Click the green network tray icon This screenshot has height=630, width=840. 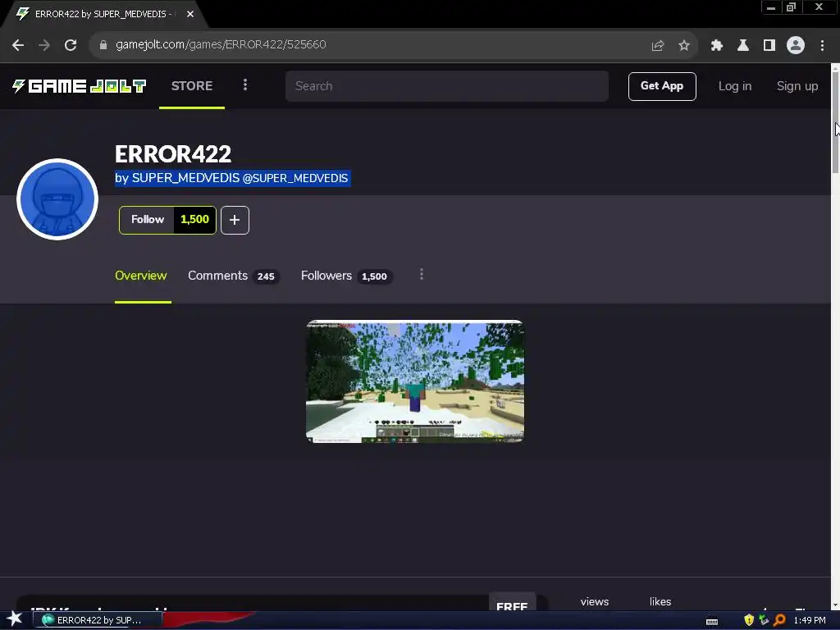click(764, 620)
